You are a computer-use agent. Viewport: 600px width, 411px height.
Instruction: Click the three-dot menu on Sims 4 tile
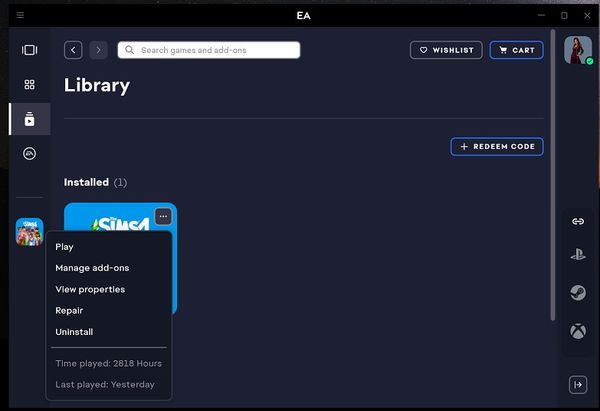tap(163, 216)
